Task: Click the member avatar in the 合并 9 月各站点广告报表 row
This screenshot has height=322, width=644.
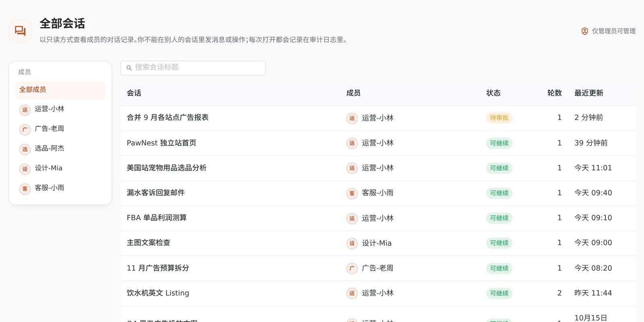Action: click(352, 118)
